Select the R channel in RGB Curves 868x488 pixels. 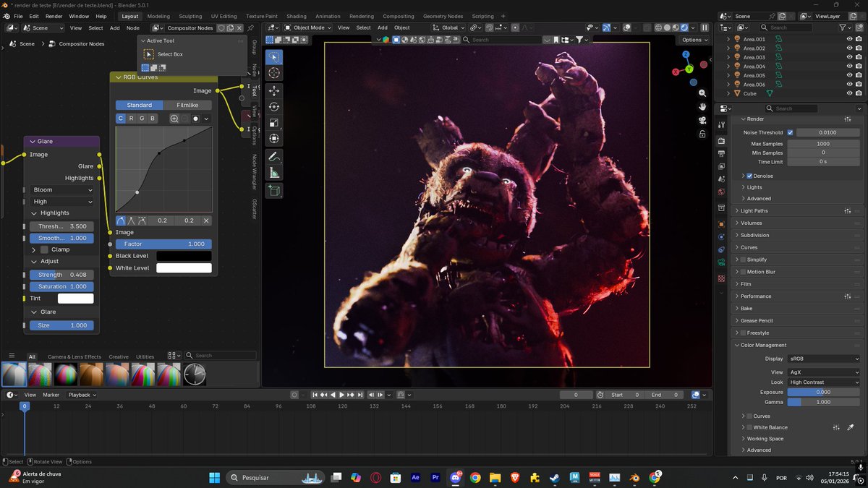pos(131,119)
